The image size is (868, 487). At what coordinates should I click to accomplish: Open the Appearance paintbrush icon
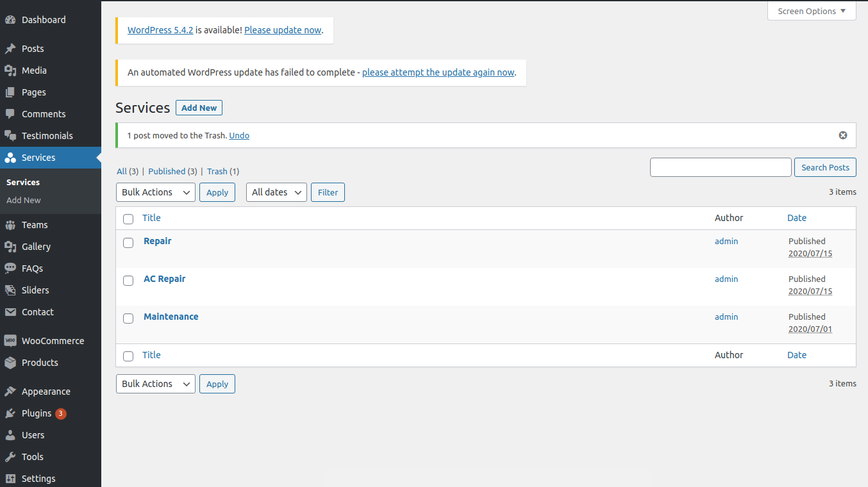[10, 392]
